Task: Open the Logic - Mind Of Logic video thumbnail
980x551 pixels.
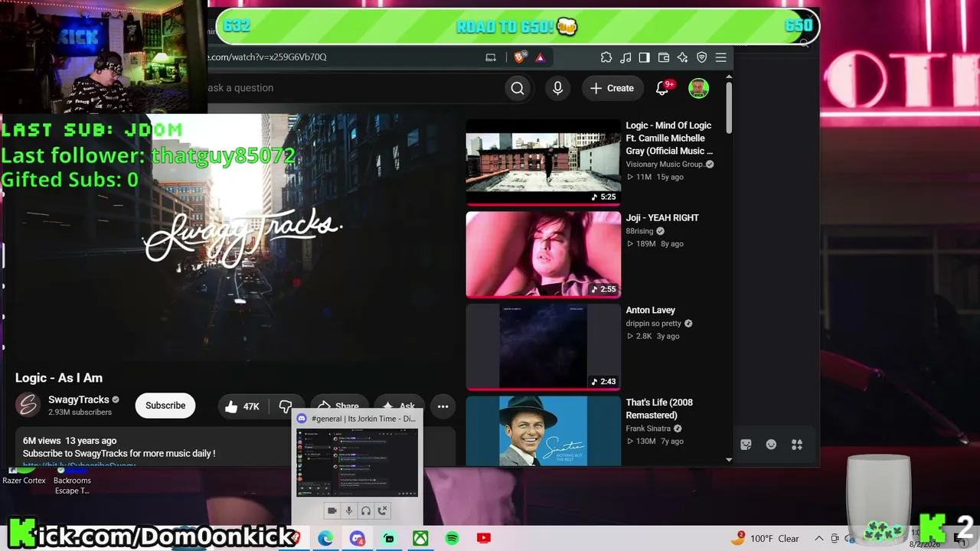Action: (x=544, y=161)
